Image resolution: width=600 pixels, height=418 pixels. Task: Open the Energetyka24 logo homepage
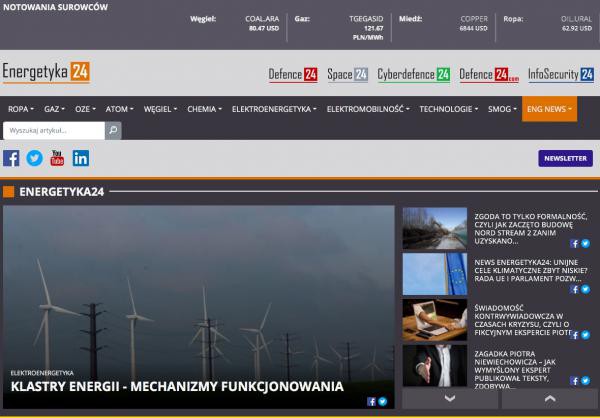tap(46, 72)
